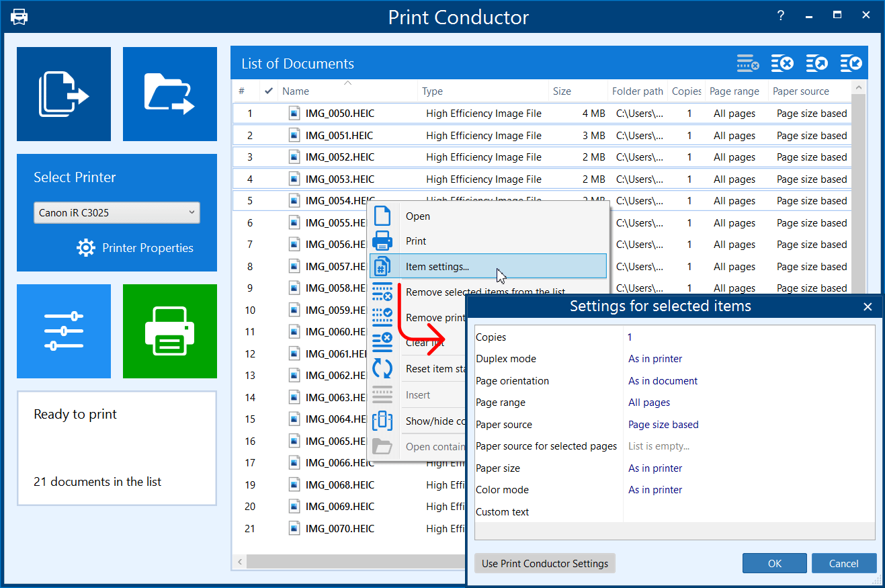Change Color mode value As in printer
Screen dimensions: 885x588
pos(655,489)
